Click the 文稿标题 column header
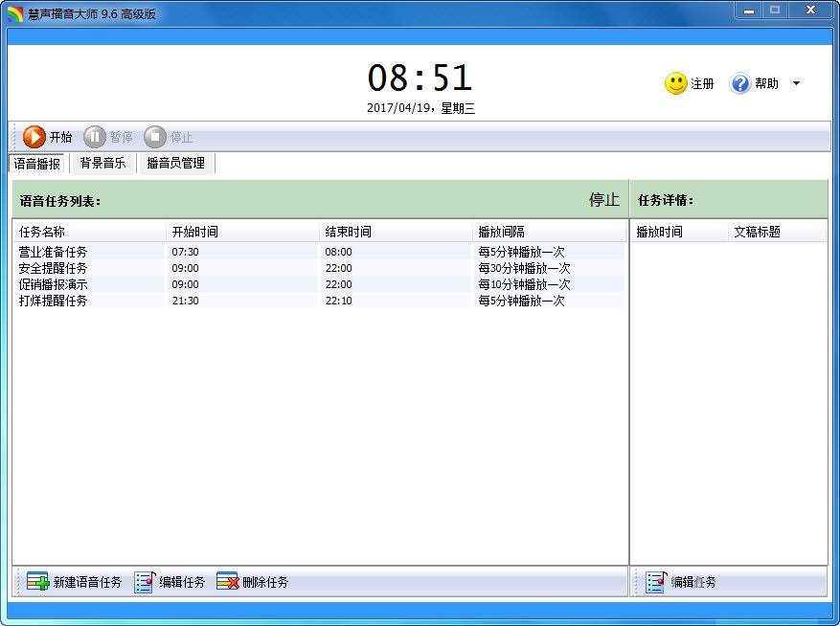 click(x=777, y=232)
